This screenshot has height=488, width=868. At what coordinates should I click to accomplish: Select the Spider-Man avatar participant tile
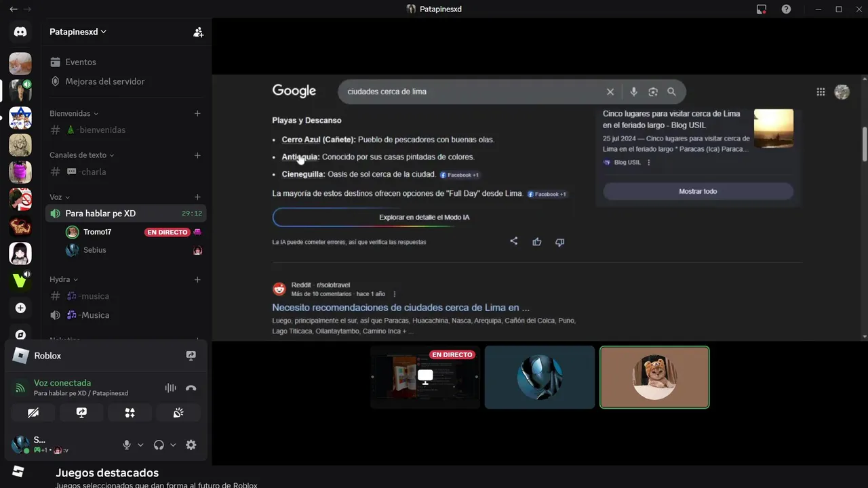click(540, 377)
